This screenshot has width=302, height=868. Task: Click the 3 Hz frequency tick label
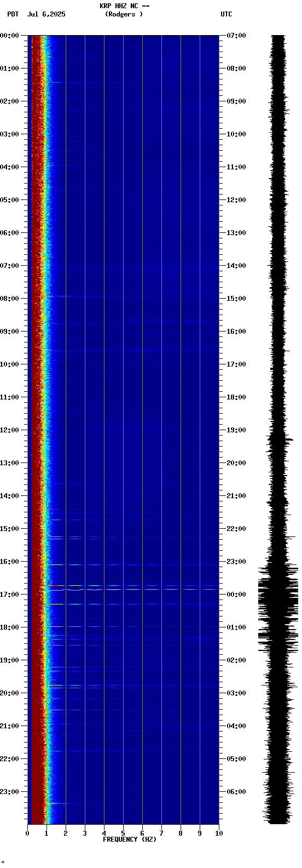coord(85,833)
